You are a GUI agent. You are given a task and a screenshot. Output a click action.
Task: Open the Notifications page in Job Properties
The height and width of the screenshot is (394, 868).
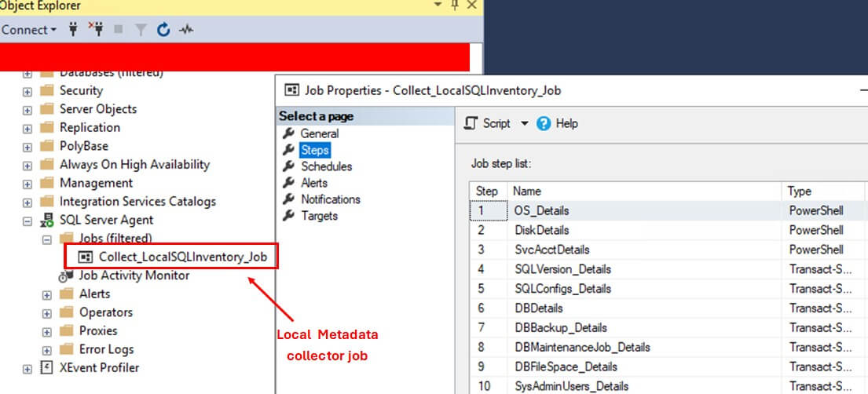[x=331, y=199]
